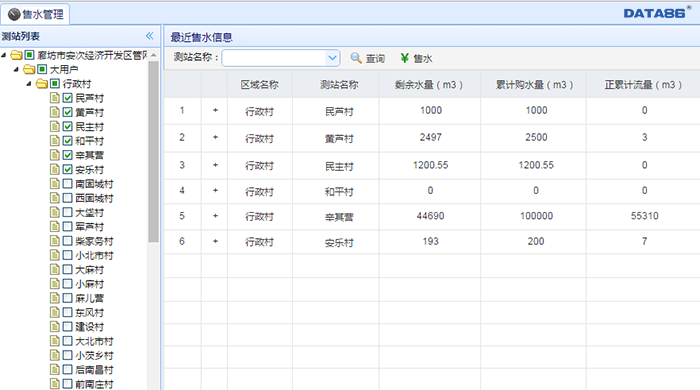Click the file icon beside 大麻村
This screenshot has height=390, width=700.
pyautogui.click(x=54, y=270)
